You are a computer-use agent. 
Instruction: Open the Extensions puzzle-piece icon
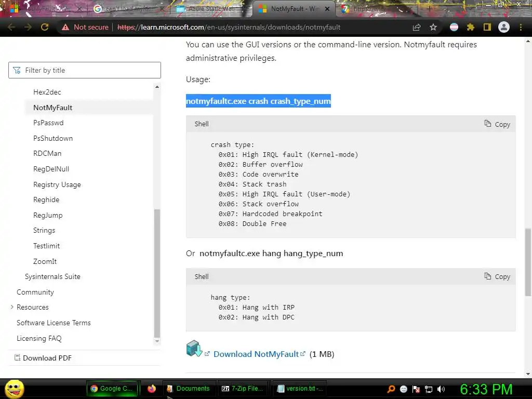[x=470, y=27]
